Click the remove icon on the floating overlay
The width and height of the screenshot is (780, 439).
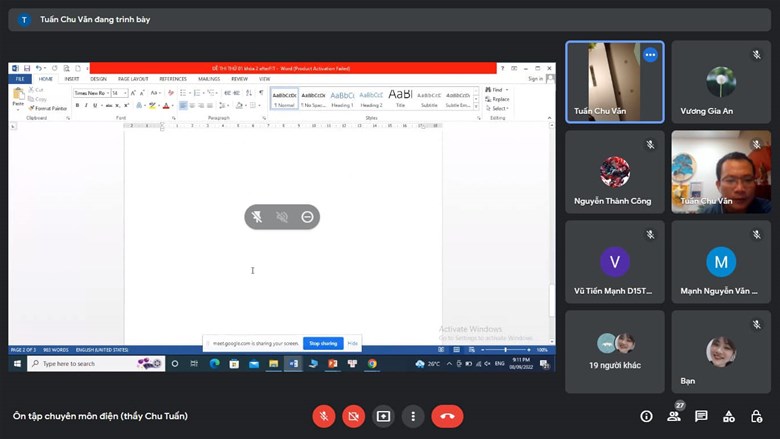click(x=307, y=217)
